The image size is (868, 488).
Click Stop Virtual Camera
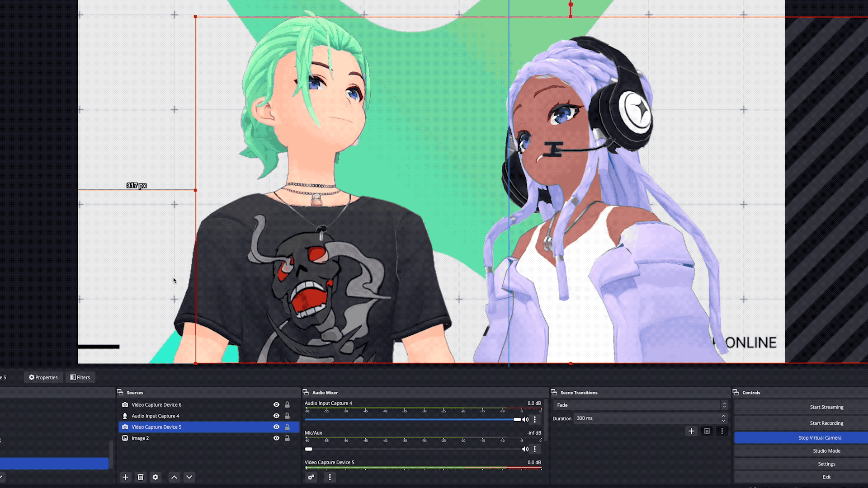820,437
